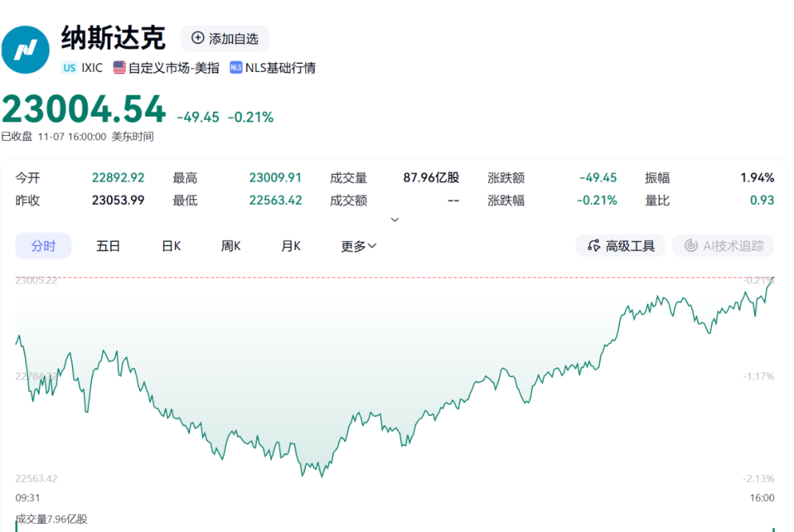Expand stock details with the chevron below stats
The image size is (794, 532).
pyautogui.click(x=395, y=220)
